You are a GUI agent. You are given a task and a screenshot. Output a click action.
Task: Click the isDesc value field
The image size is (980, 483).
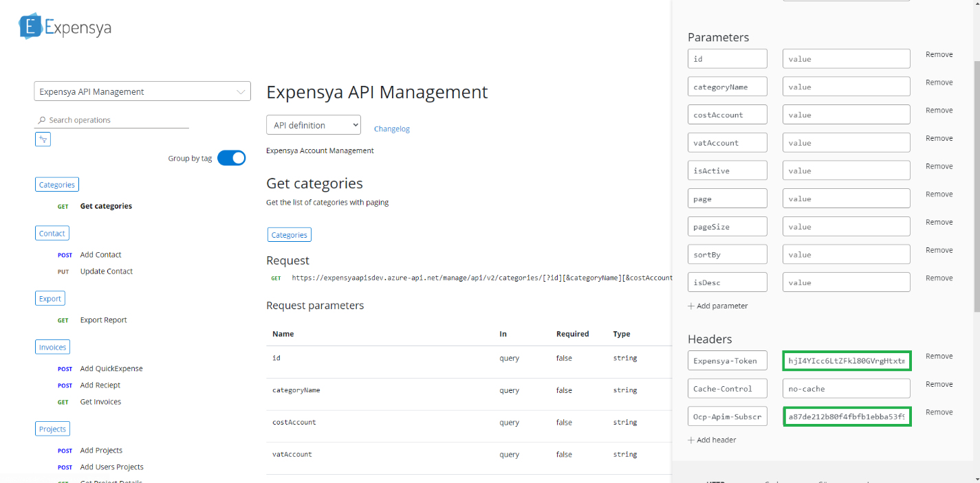847,282
